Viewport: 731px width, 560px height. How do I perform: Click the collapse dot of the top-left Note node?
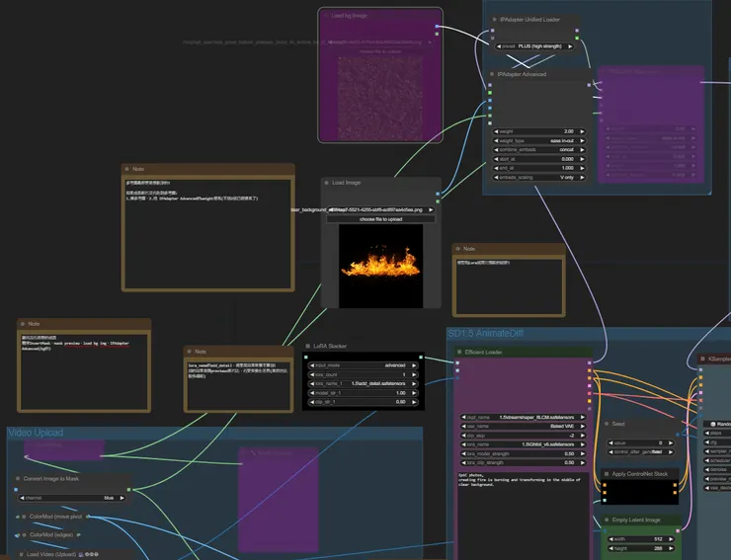pos(126,169)
